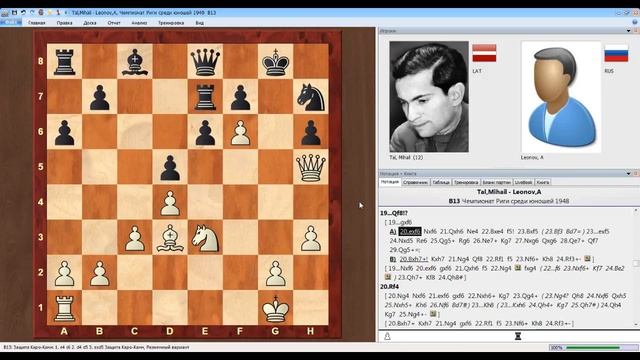The width and height of the screenshot is (640, 360).
Task: Select the black rook on a8
Action: click(64, 62)
